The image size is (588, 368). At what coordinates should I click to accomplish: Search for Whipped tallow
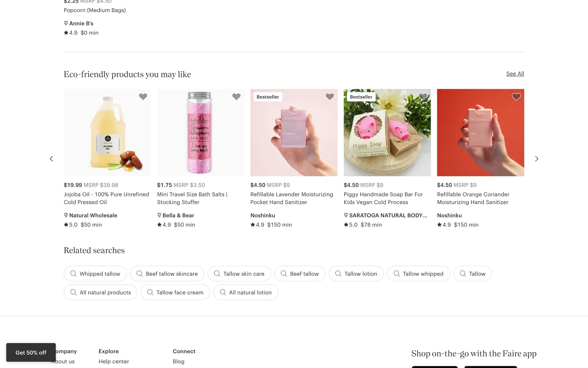(x=95, y=274)
